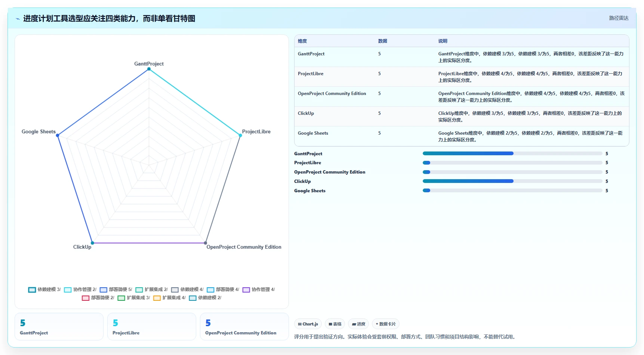Click the ClickUp row description text

pos(530,117)
